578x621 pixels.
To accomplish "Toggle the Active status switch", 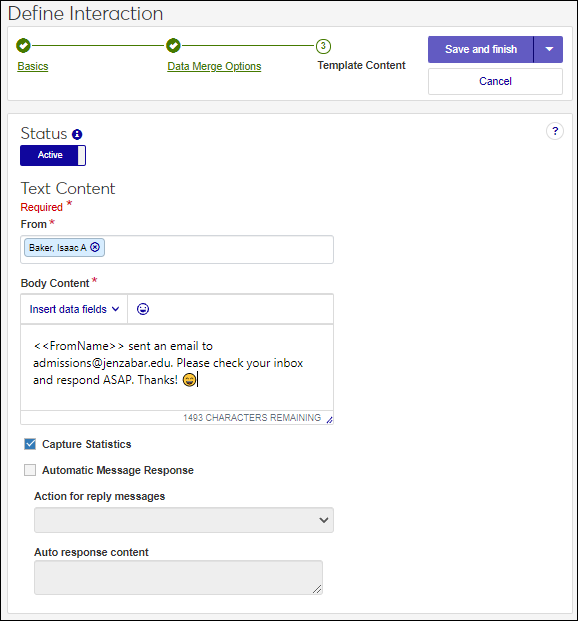I will 53,155.
